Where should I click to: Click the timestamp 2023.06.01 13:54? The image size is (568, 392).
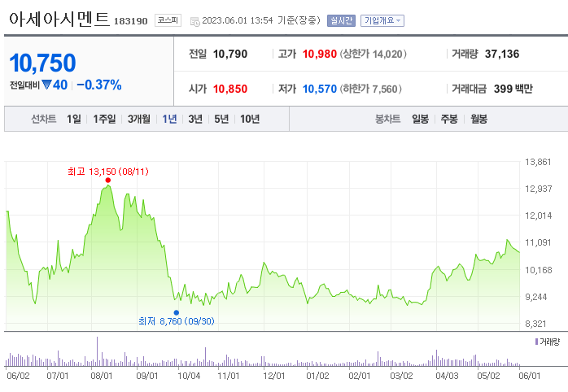pyautogui.click(x=238, y=20)
